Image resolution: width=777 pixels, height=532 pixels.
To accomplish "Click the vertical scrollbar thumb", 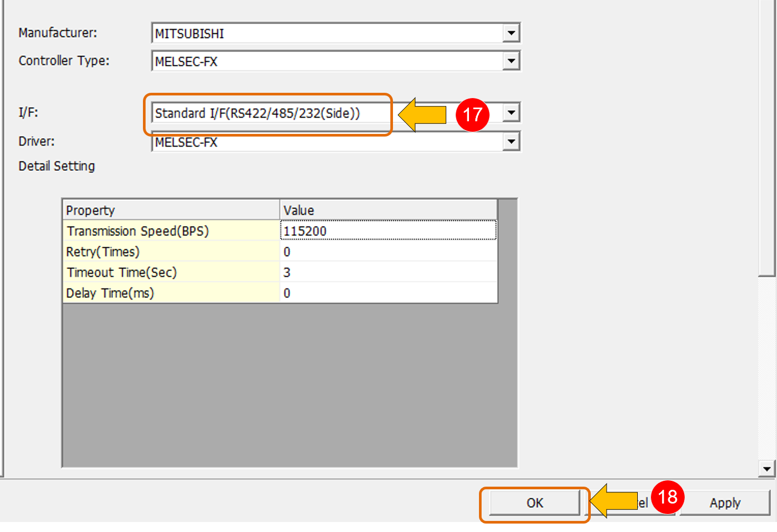I will [x=766, y=137].
